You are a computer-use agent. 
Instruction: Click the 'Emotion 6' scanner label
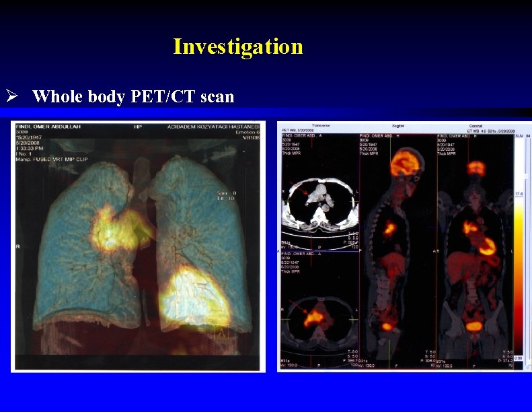[248, 132]
